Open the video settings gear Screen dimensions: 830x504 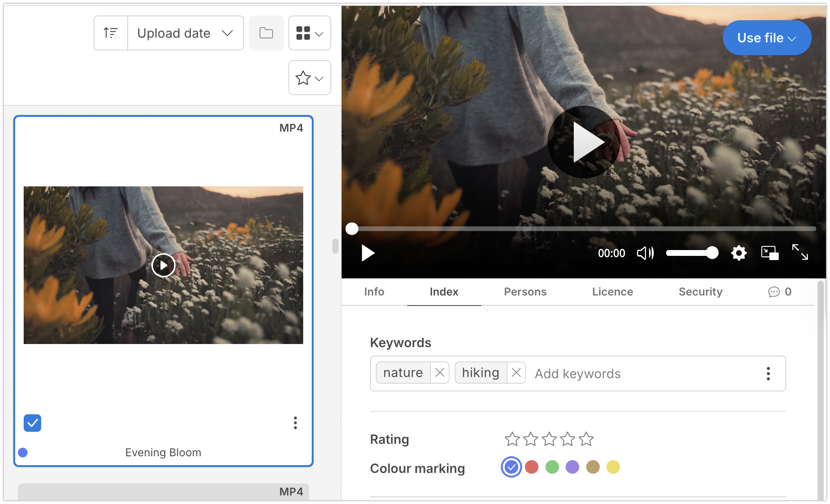(738, 253)
